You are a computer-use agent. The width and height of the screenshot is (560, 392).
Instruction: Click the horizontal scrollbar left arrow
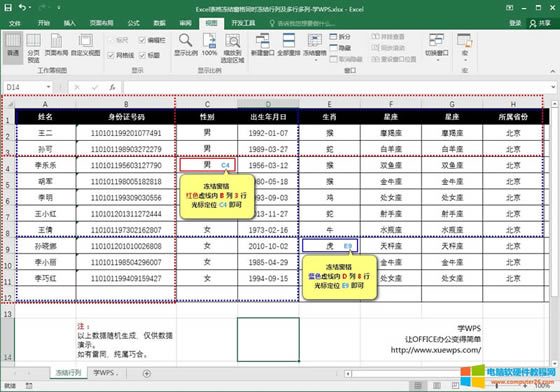[348, 374]
